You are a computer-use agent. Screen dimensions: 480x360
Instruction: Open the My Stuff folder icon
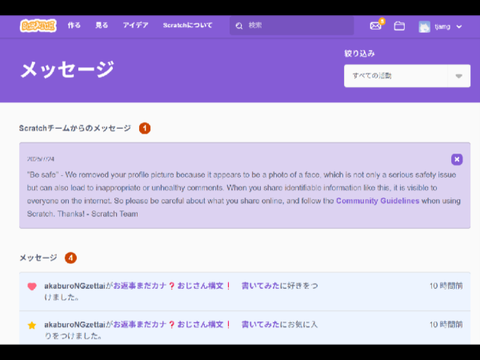tap(399, 26)
